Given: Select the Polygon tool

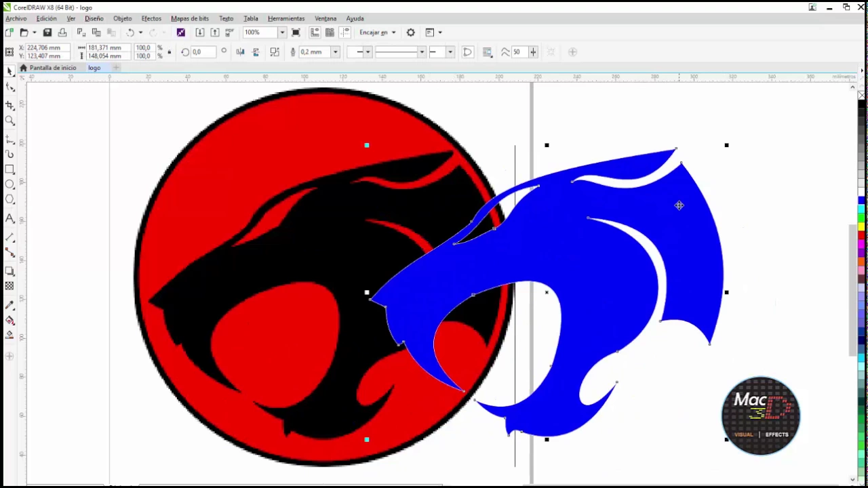Looking at the screenshot, I should pos(9,199).
